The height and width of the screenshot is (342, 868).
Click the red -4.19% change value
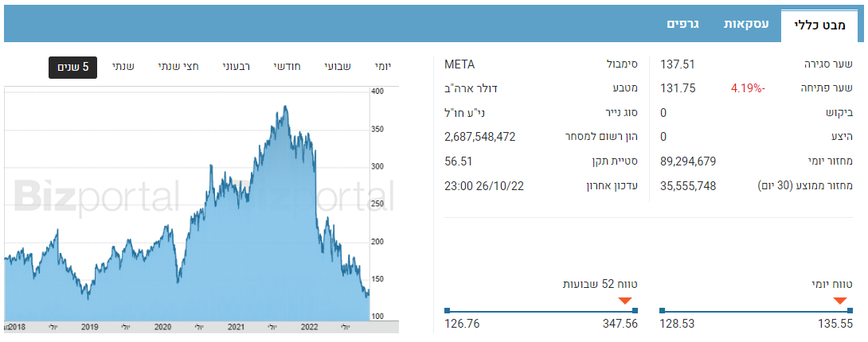[x=747, y=88]
